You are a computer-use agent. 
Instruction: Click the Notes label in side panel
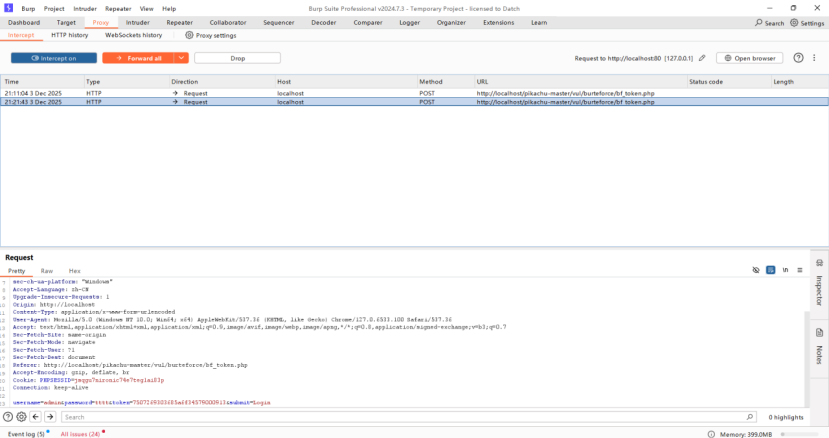[x=819, y=354]
